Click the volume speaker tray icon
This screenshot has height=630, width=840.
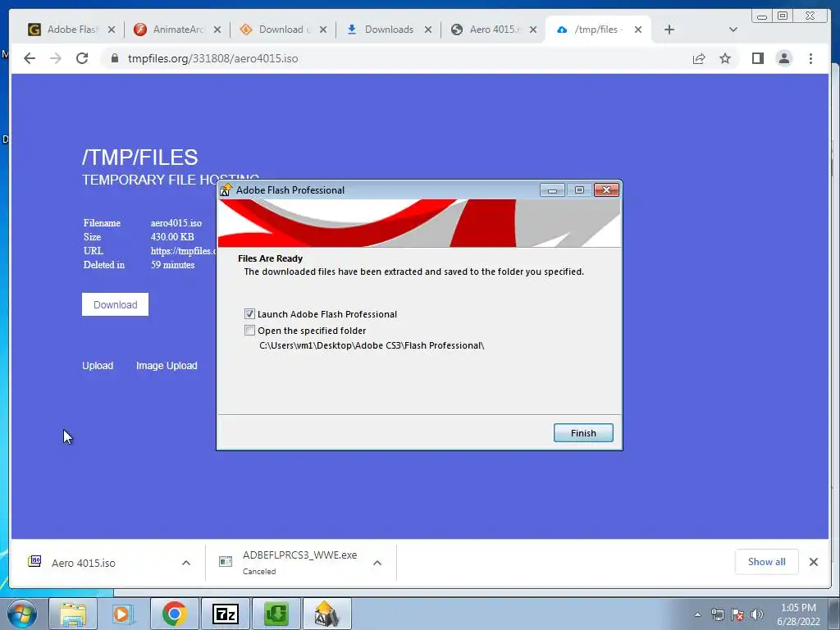756,614
